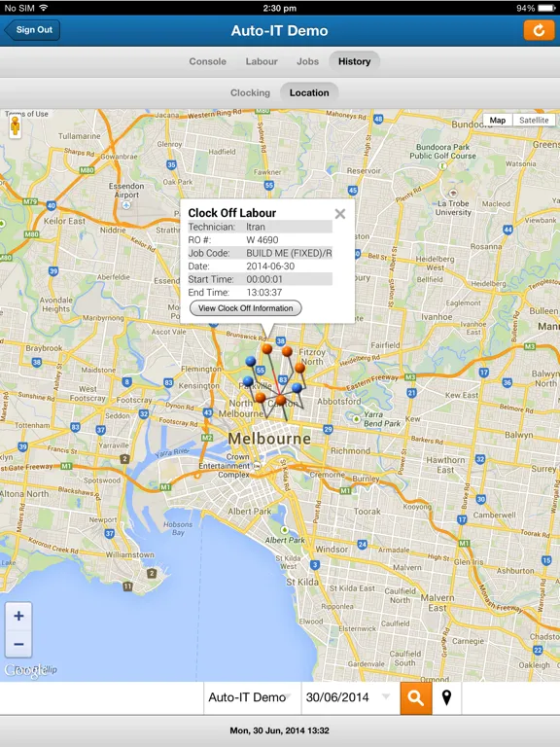Viewport: 560px width, 747px height.
Task: Switch map view to Satellite
Action: point(534,120)
